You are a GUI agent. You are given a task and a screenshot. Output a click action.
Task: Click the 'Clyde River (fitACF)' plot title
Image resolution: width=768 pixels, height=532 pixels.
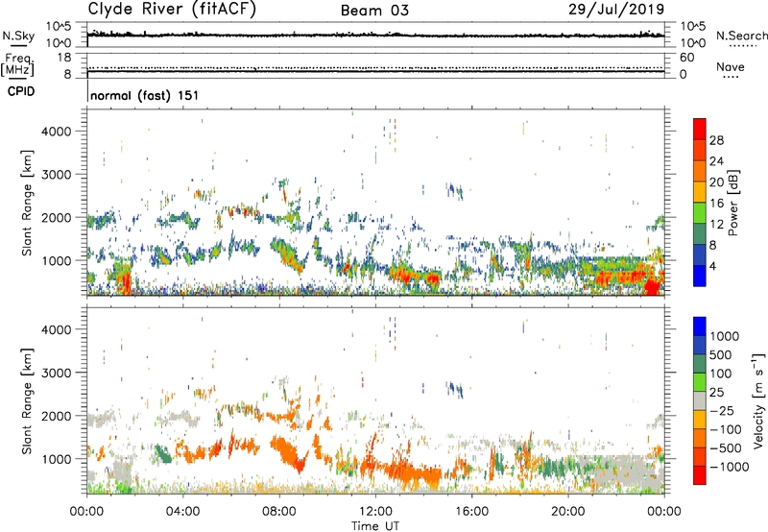[x=172, y=9]
